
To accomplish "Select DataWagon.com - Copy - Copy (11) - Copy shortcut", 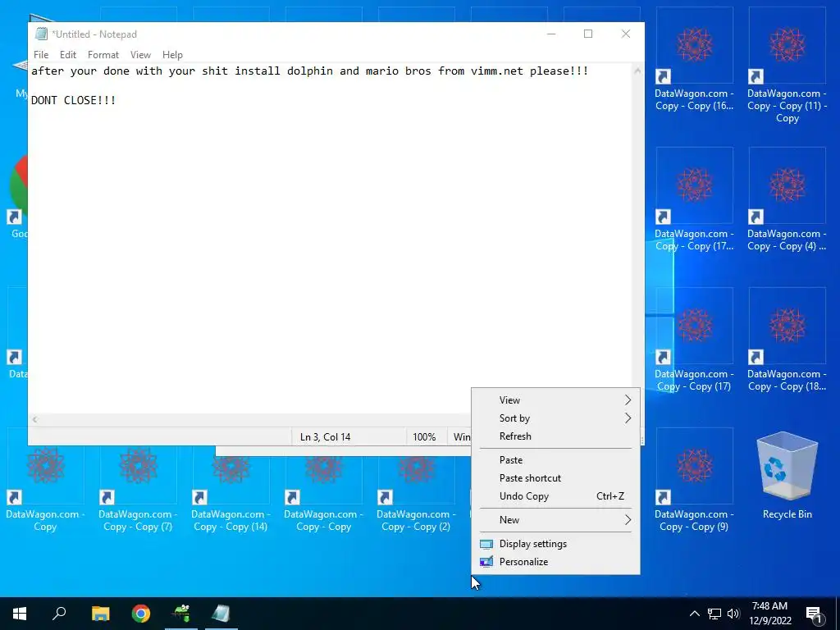I will 787,66.
